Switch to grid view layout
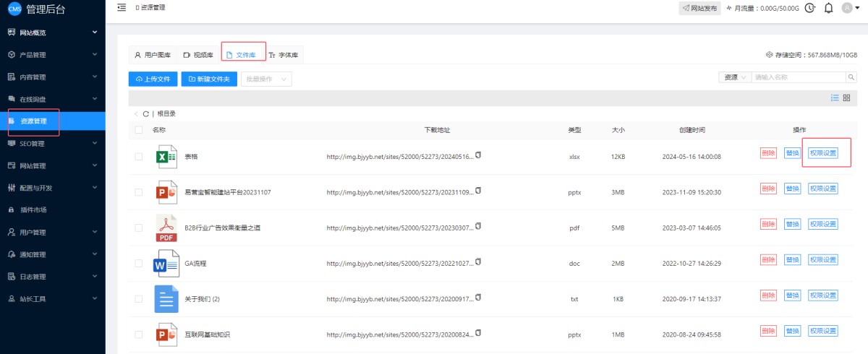Viewport: 868px width, 354px height. (846, 98)
